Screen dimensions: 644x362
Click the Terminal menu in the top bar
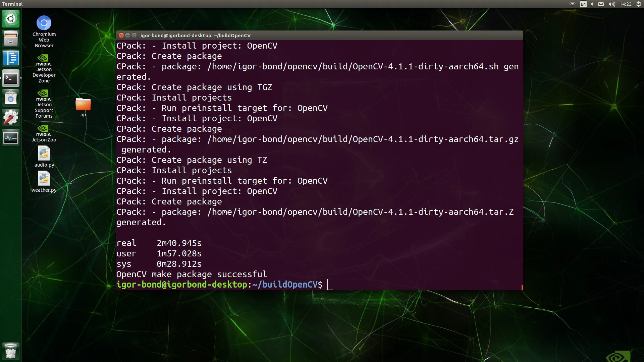coord(12,4)
